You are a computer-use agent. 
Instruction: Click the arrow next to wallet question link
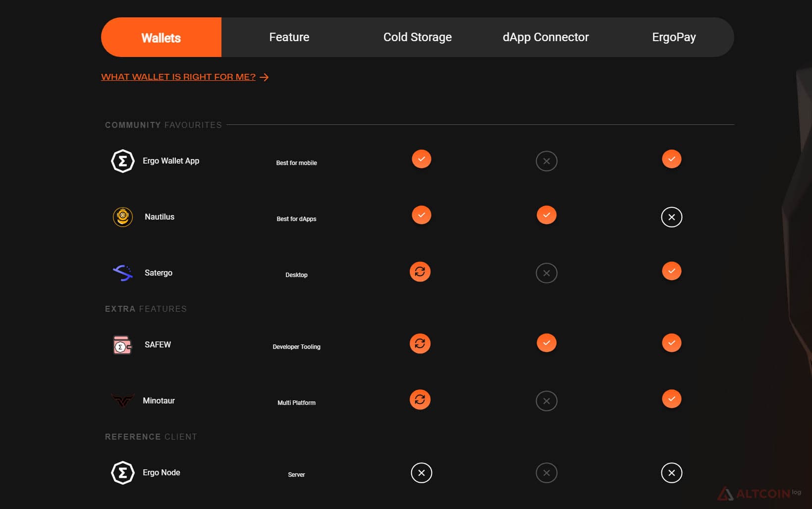264,77
